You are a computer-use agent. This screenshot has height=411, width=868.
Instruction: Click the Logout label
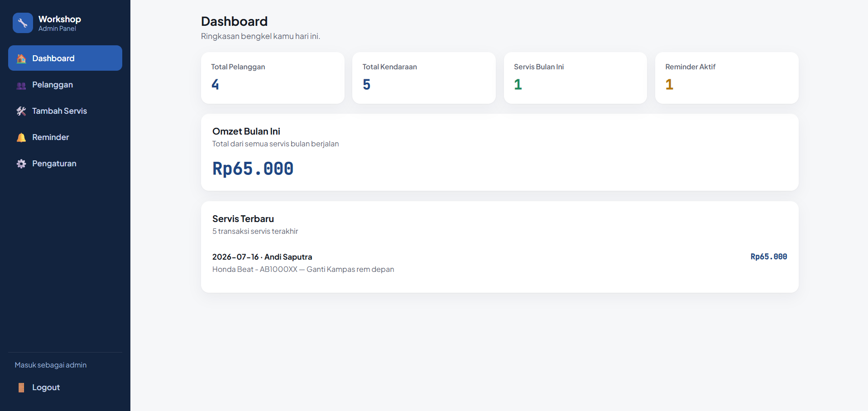(46, 387)
